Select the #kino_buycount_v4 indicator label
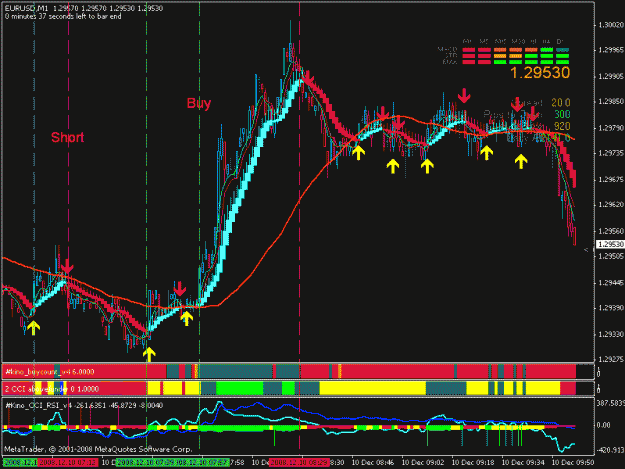Viewport: 625px width, 469px height. point(49,372)
